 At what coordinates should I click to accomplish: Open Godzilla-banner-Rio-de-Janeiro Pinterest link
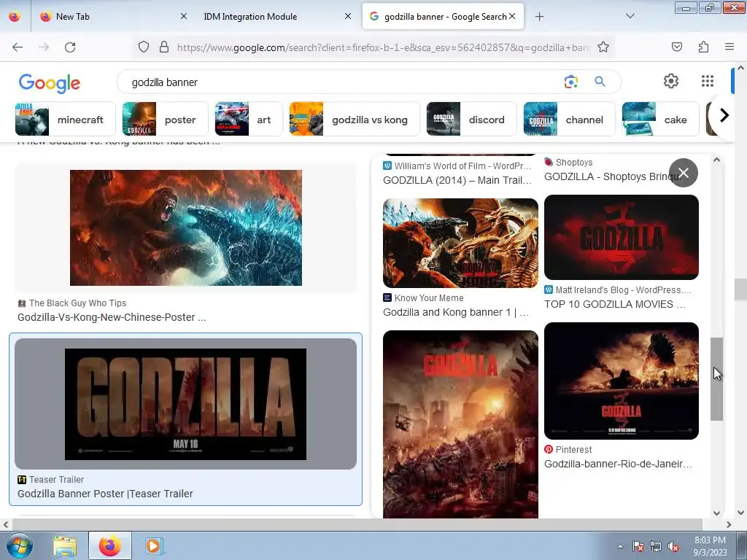pos(618,464)
